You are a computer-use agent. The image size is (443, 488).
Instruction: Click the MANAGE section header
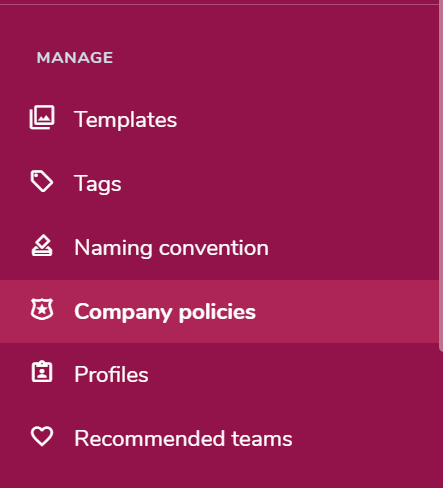[75, 58]
